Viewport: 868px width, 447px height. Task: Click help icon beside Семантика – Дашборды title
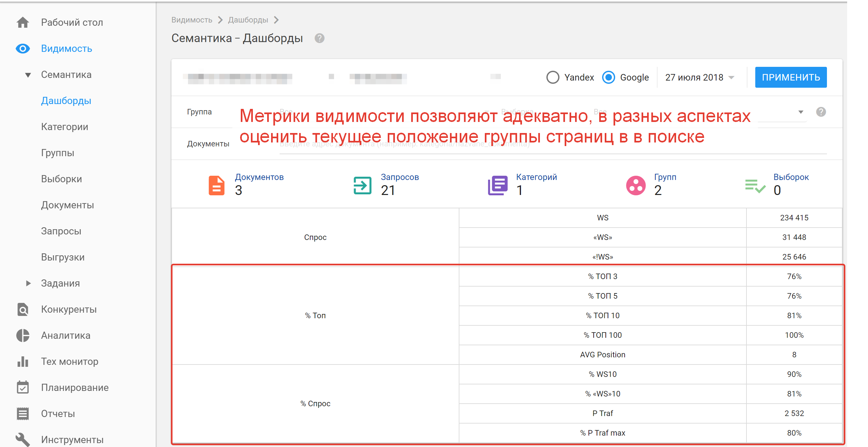coord(319,38)
